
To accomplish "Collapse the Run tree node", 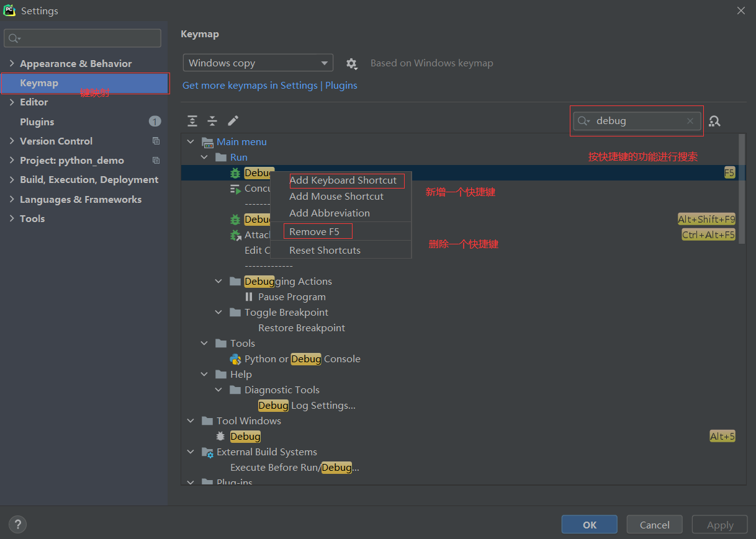I will click(x=205, y=158).
